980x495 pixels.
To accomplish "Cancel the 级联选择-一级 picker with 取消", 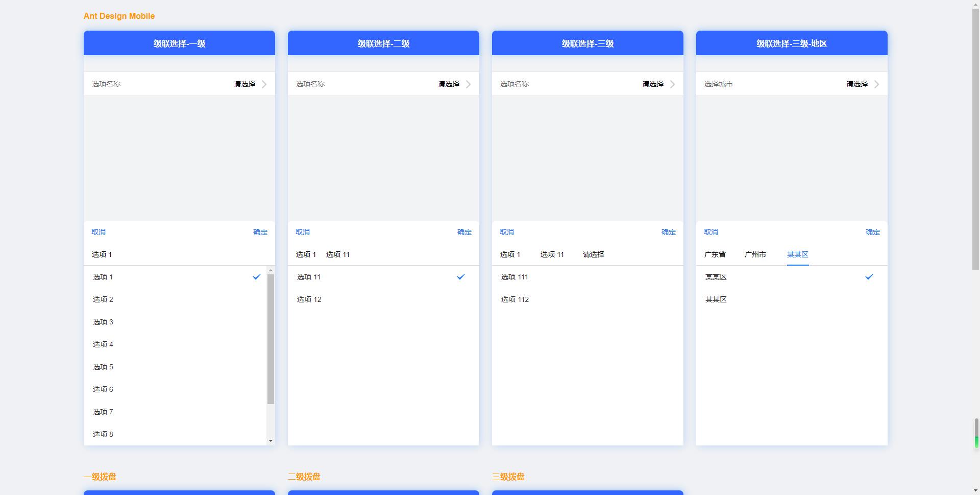I will [x=99, y=232].
